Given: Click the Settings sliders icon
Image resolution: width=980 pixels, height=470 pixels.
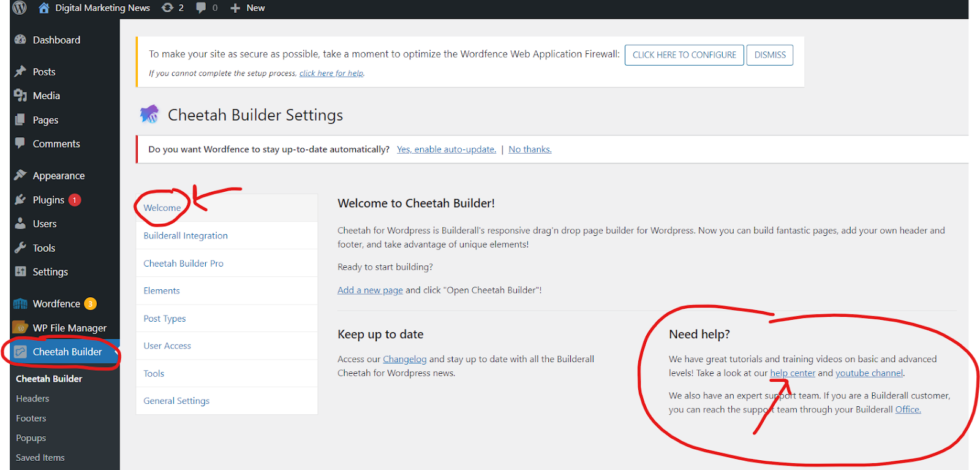Looking at the screenshot, I should click(20, 271).
